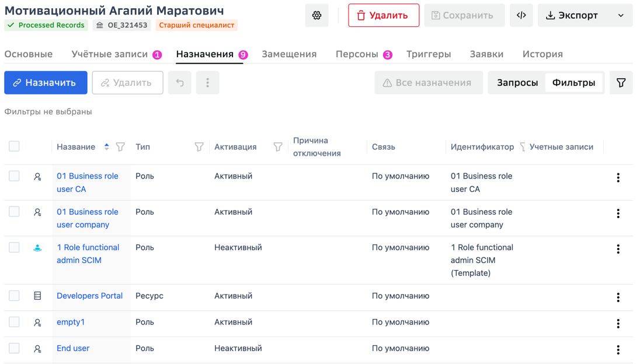Screen dimensions: 640x364
Task: Click the funnel filter button beside Фильтры
Action: point(621,83)
